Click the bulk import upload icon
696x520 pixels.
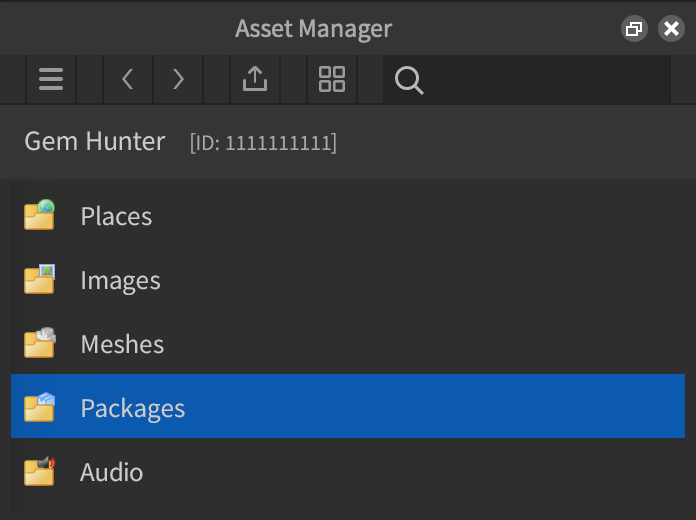(255, 80)
